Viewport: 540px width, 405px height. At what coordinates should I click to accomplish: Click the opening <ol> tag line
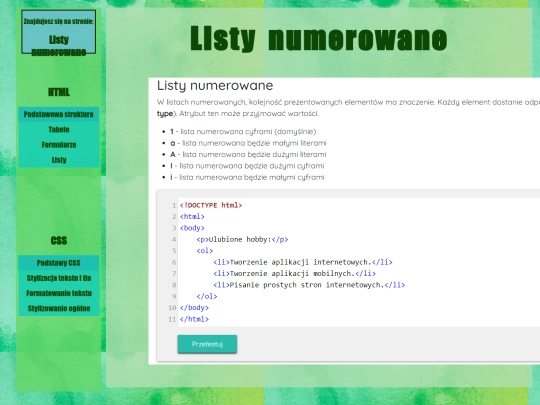coord(205,251)
